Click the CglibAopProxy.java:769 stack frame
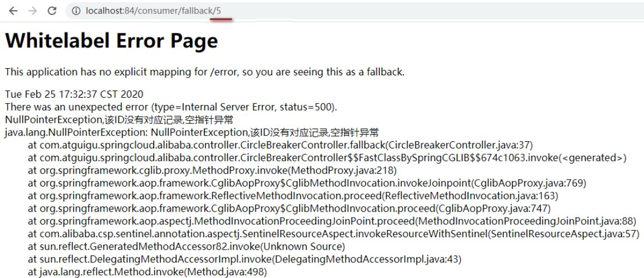The image size is (644, 278). click(x=307, y=183)
